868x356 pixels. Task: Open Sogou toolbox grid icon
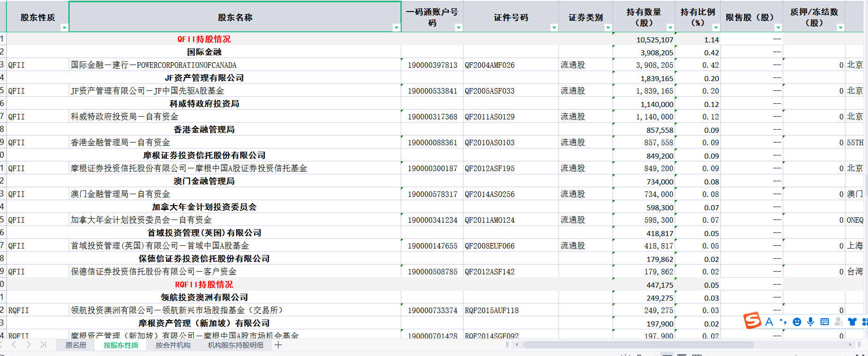pos(865,322)
